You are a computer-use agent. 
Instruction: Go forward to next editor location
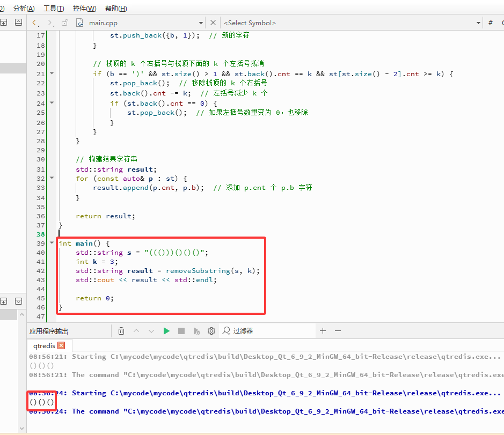point(50,23)
